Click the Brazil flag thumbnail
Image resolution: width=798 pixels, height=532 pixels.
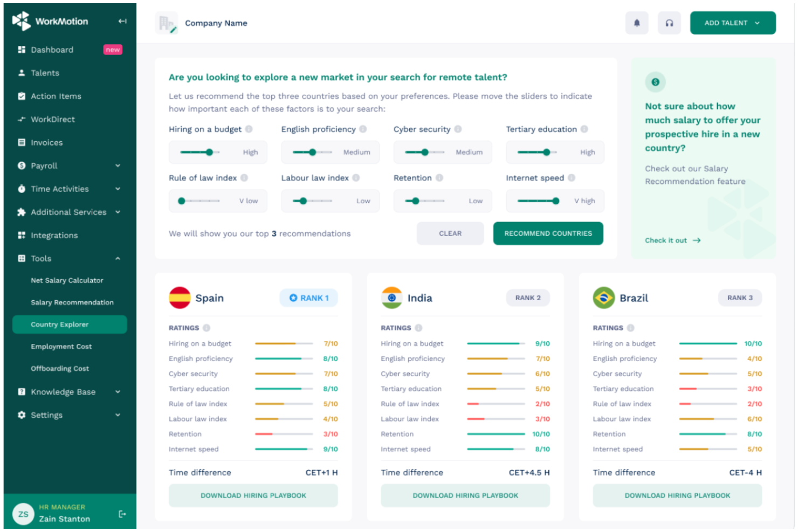(604, 298)
